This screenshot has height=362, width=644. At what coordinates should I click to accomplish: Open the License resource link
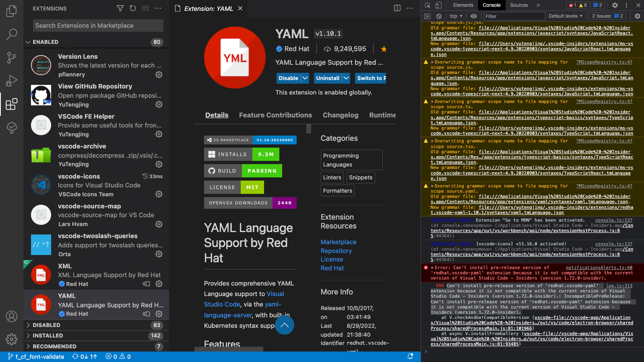[x=332, y=259]
